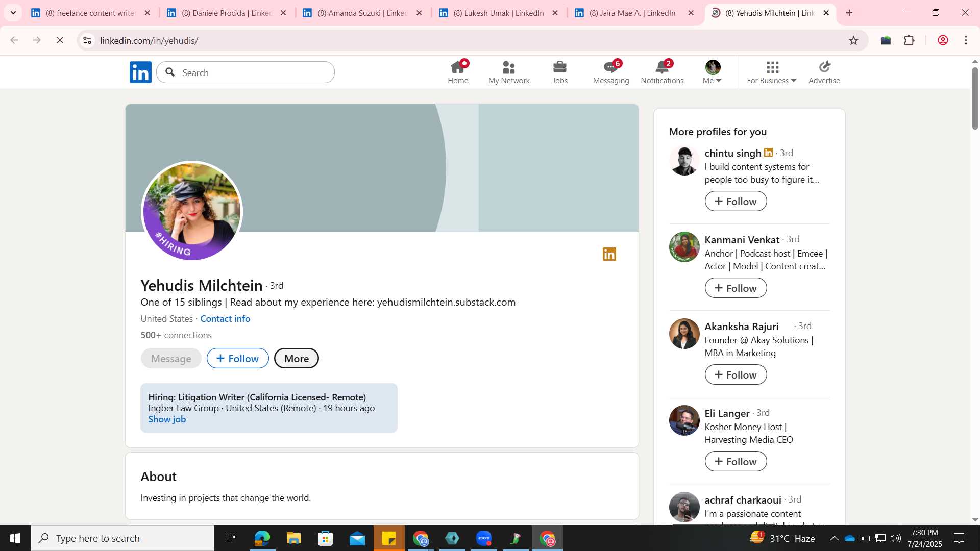The height and width of the screenshot is (551, 980).
Task: Go to the LinkedIn Home icon
Action: (458, 72)
